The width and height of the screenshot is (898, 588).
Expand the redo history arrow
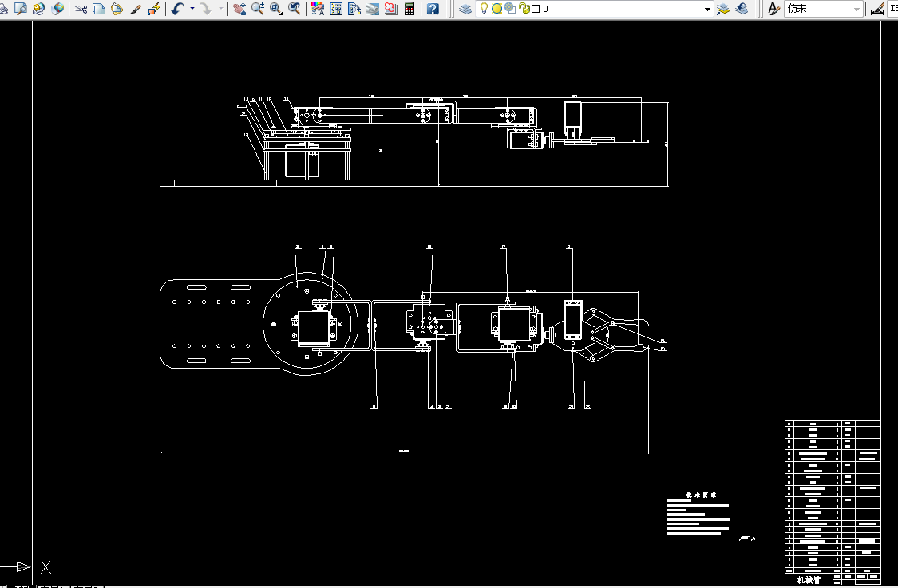click(x=221, y=9)
